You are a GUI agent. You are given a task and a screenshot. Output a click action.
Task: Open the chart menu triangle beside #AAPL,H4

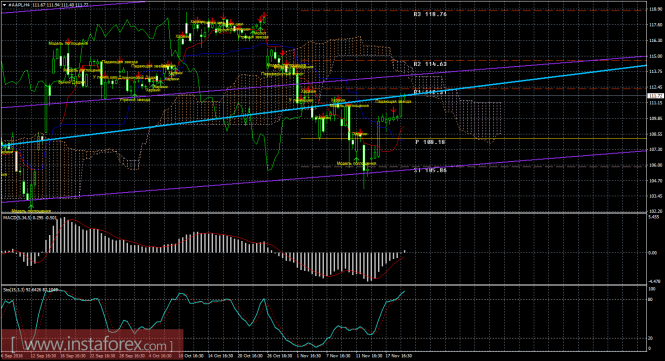point(5,5)
